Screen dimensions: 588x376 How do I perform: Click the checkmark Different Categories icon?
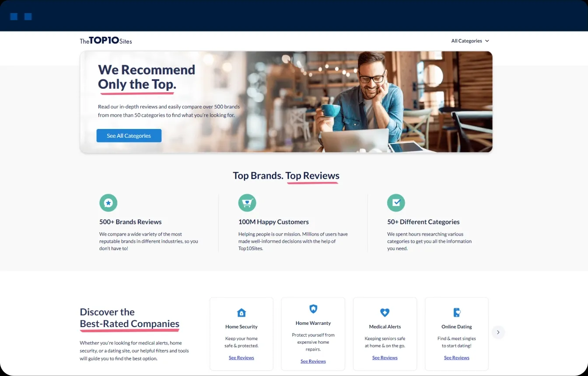click(396, 203)
